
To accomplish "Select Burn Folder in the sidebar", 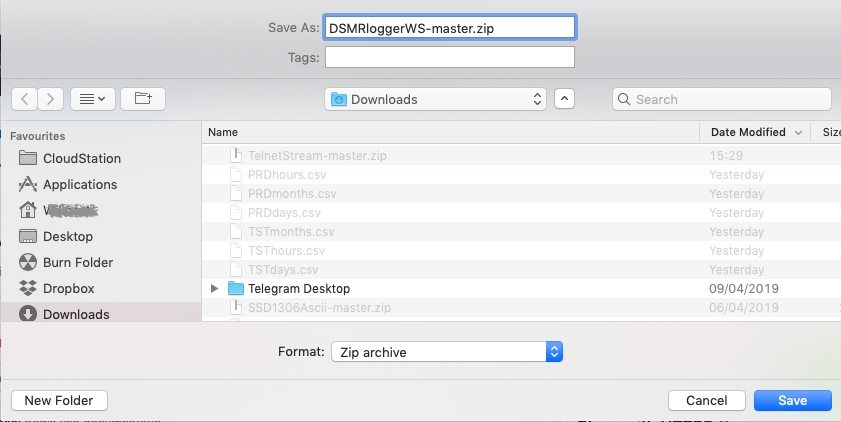I will (78, 262).
